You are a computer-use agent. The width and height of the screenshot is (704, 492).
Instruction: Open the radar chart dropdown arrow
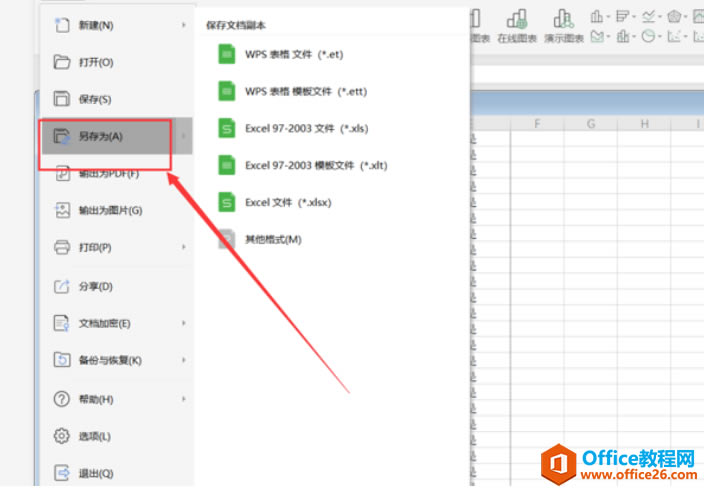(686, 17)
